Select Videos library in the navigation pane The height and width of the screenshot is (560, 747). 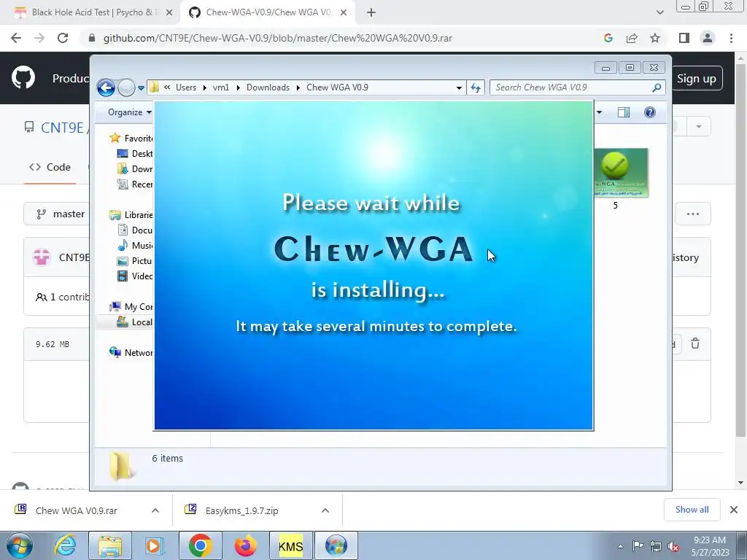pos(135,276)
